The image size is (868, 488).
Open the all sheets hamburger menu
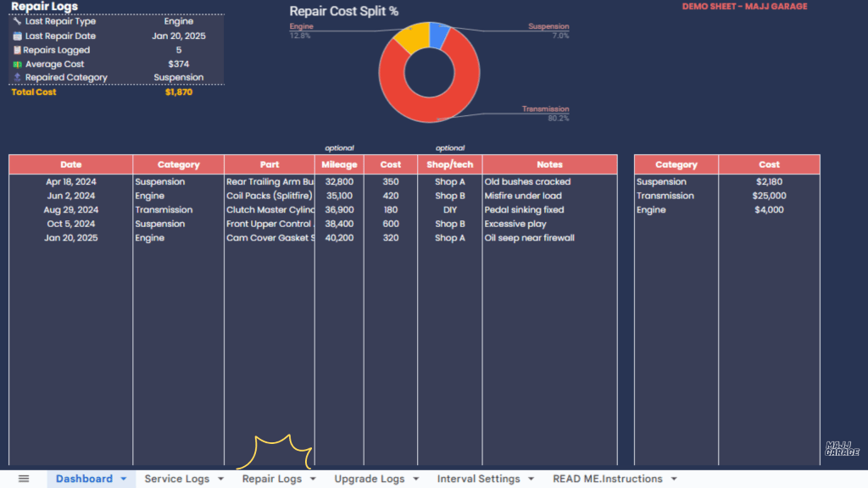coord(24,479)
